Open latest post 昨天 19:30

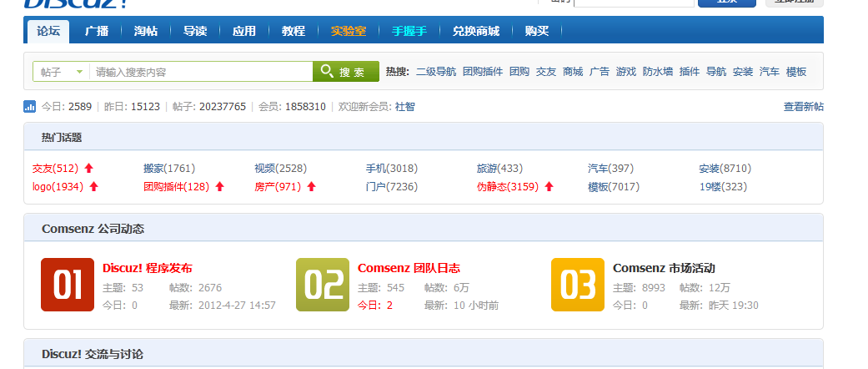click(x=734, y=306)
